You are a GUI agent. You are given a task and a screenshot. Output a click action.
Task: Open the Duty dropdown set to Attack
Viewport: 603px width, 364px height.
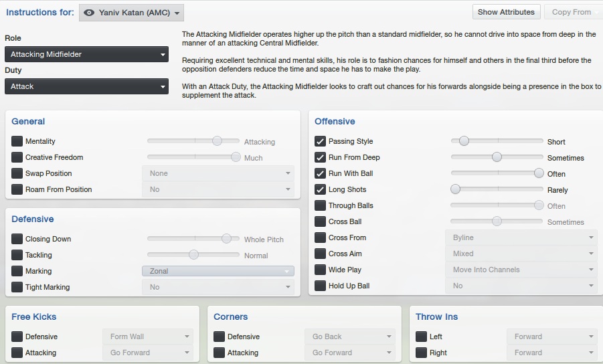point(86,86)
